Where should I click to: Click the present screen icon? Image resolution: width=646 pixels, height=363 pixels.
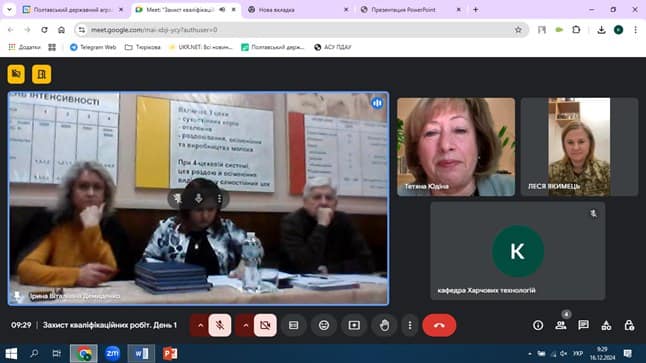coord(354,325)
